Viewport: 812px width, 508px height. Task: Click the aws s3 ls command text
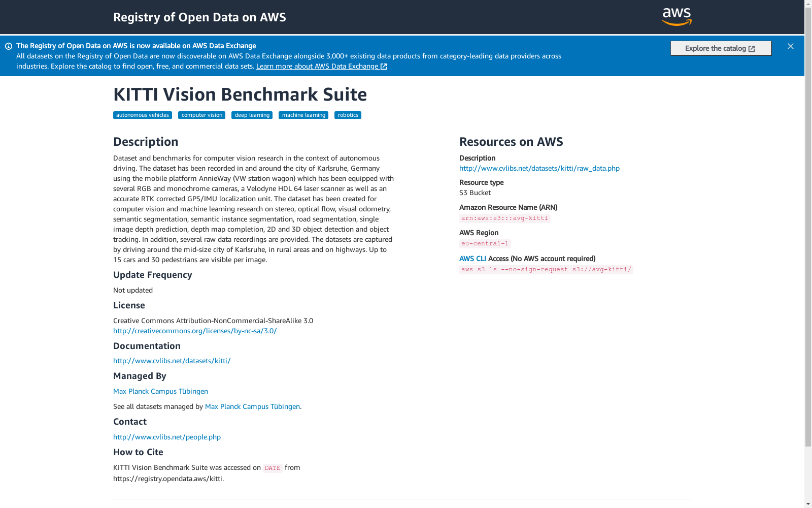[x=546, y=269]
